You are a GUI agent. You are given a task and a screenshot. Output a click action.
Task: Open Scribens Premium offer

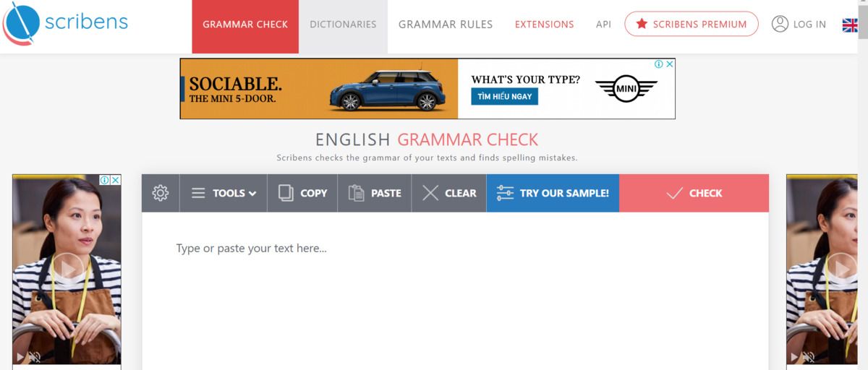point(692,24)
